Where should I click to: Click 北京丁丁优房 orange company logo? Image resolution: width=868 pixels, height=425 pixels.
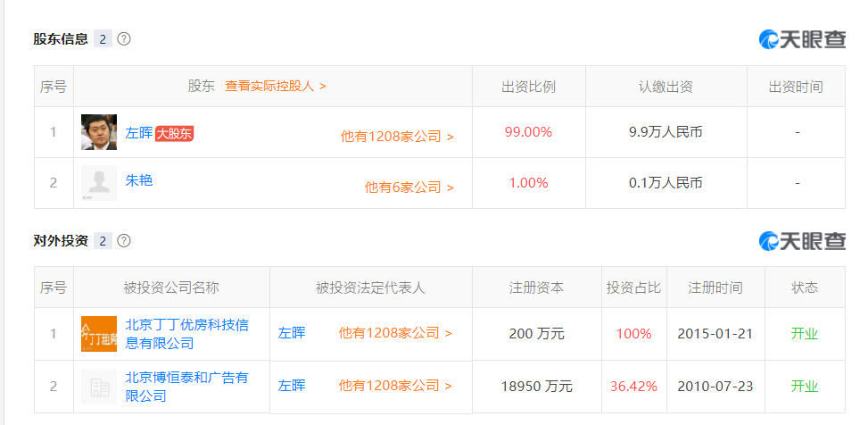pos(98,334)
